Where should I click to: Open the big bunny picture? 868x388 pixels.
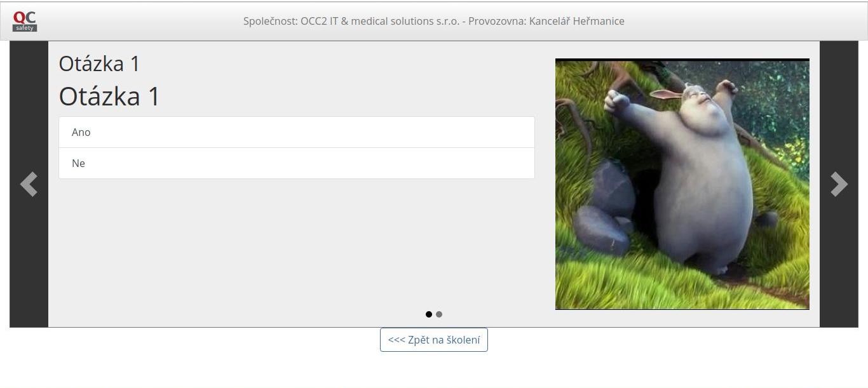(x=682, y=184)
